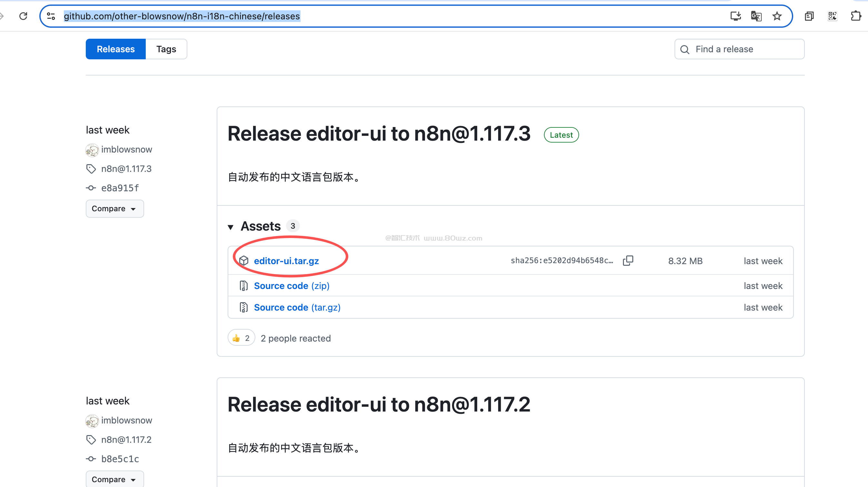The height and width of the screenshot is (487, 868).
Task: Collapse the Assets section triangle
Action: [x=231, y=227]
